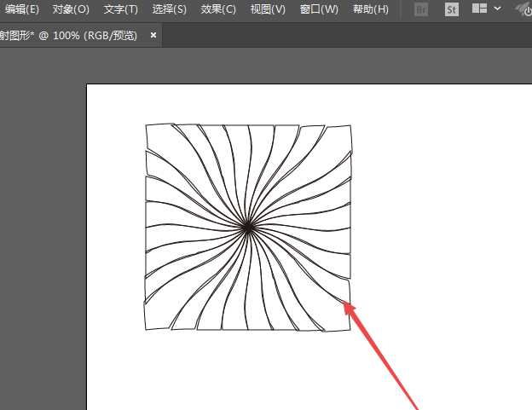Screen dimensions: 532x410
Task: Open Adobe Bridge via the Br icon
Action: (x=421, y=9)
